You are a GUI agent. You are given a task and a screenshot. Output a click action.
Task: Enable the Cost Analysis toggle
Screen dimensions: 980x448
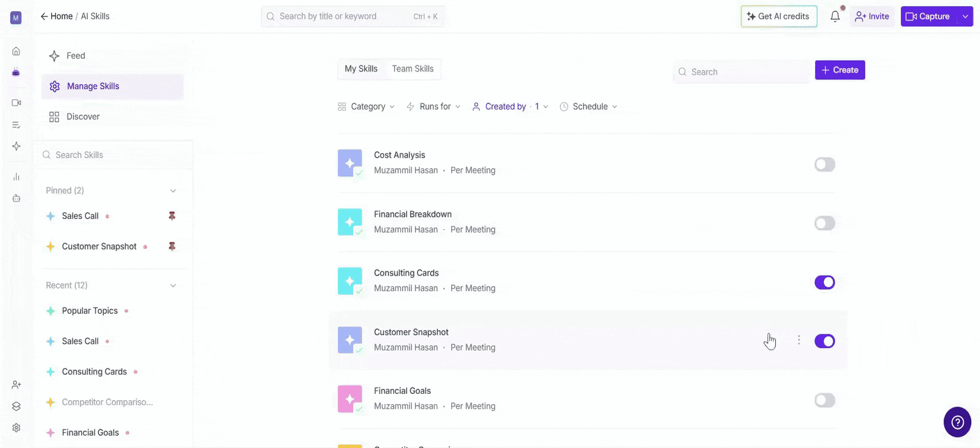coord(825,164)
